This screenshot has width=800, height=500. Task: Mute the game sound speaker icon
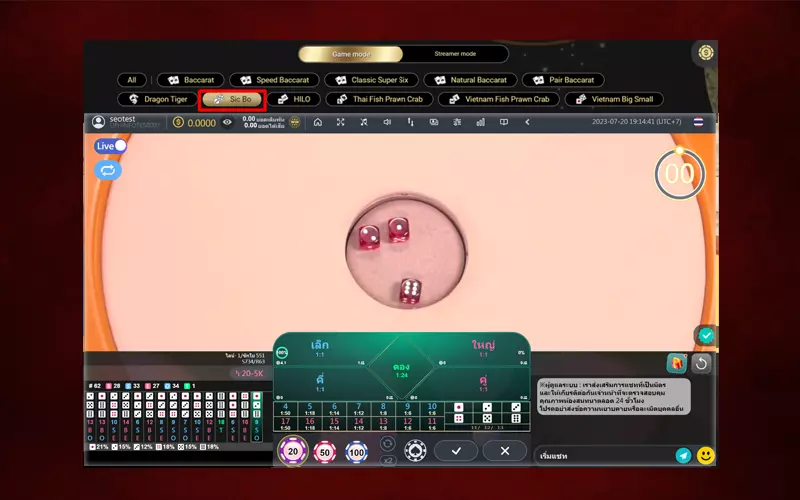[388, 122]
